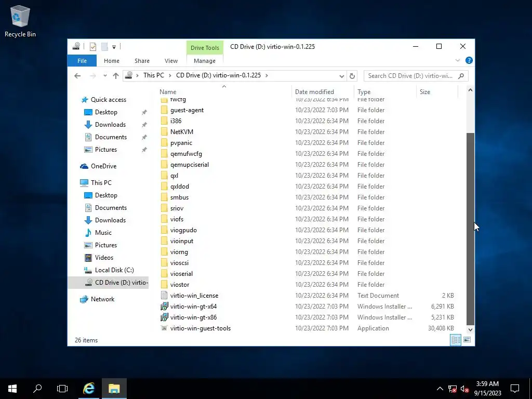Open pinned Documents under Quick access
The image size is (532, 399).
pos(111,137)
